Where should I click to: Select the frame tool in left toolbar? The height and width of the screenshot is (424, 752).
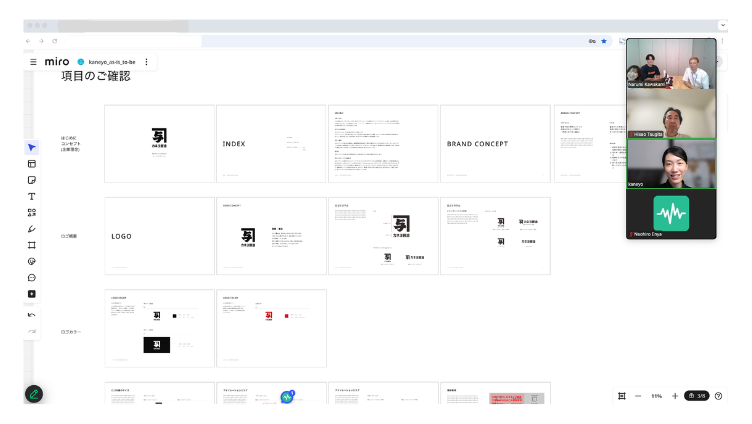(x=32, y=245)
